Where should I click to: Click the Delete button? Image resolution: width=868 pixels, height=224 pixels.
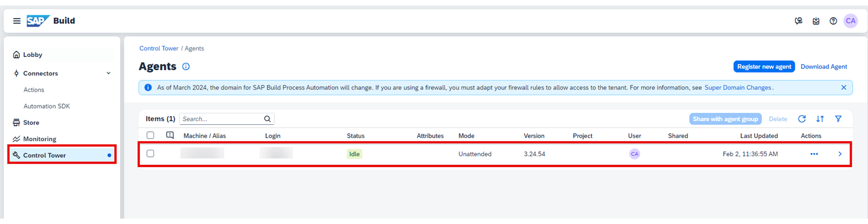[x=778, y=119]
